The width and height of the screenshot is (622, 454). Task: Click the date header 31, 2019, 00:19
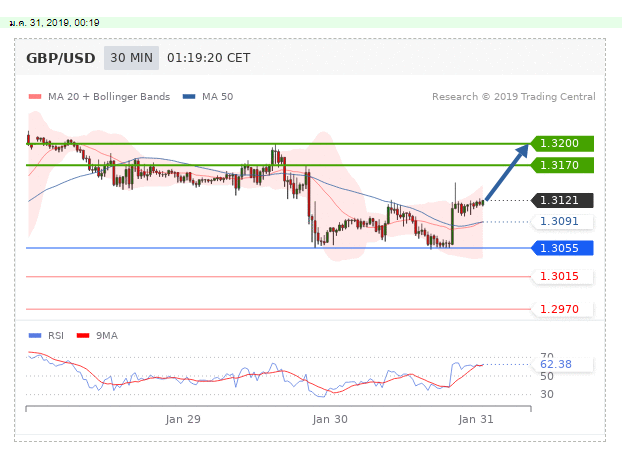click(x=54, y=23)
